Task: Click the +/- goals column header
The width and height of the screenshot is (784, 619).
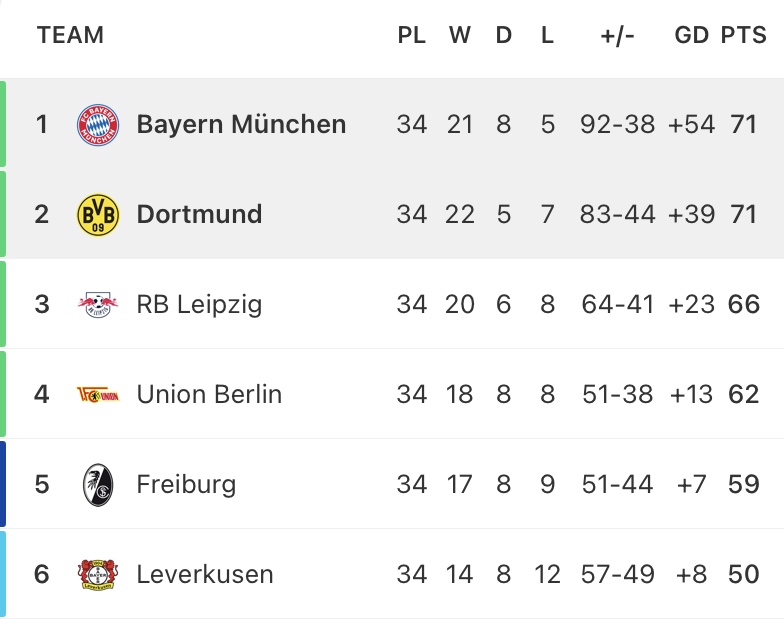Action: click(618, 36)
